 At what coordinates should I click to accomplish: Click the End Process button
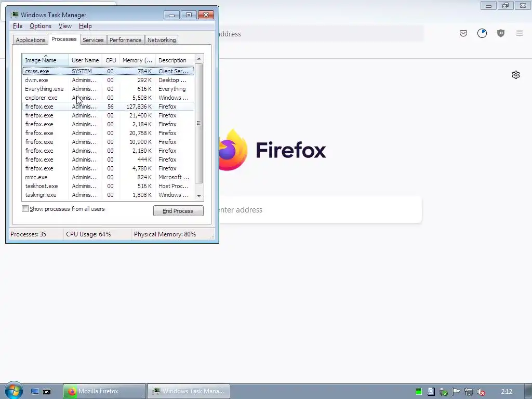point(178,211)
